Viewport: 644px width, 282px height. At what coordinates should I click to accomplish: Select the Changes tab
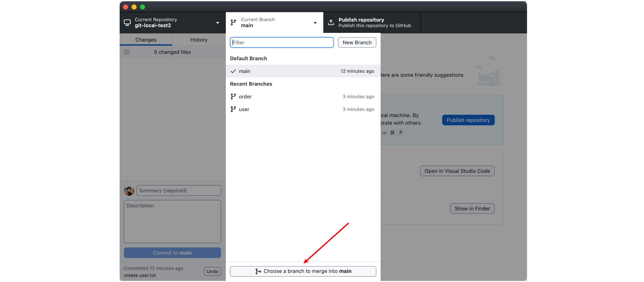tap(146, 40)
